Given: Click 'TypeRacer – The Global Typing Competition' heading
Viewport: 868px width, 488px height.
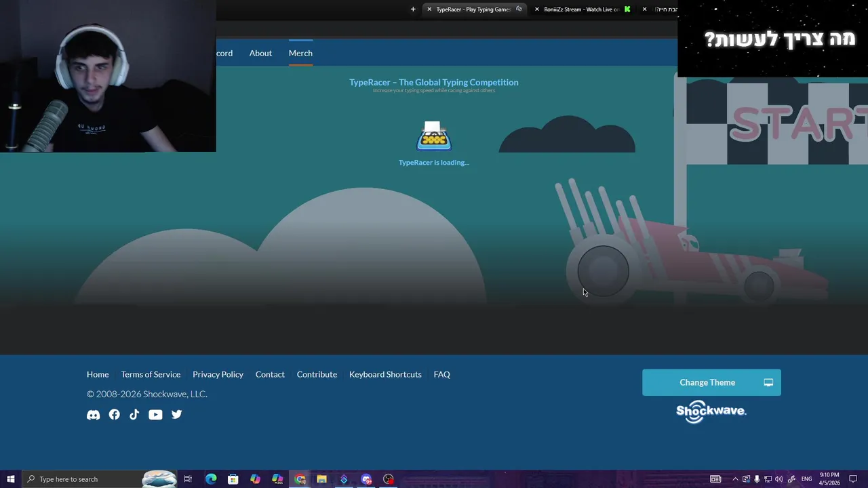Looking at the screenshot, I should point(434,82).
